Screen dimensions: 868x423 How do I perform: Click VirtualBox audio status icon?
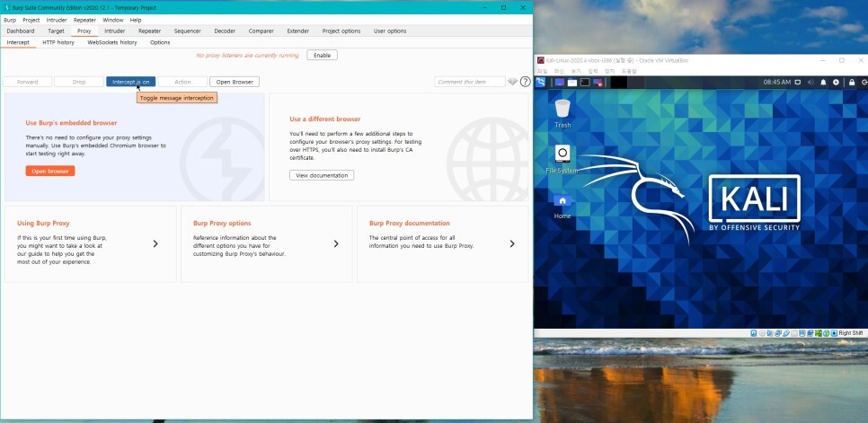[x=769, y=333]
